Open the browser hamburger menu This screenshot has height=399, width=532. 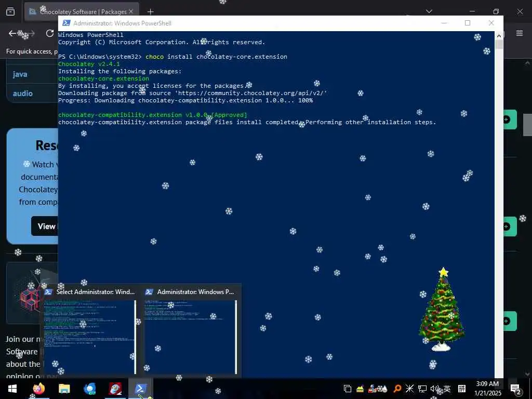[520, 33]
